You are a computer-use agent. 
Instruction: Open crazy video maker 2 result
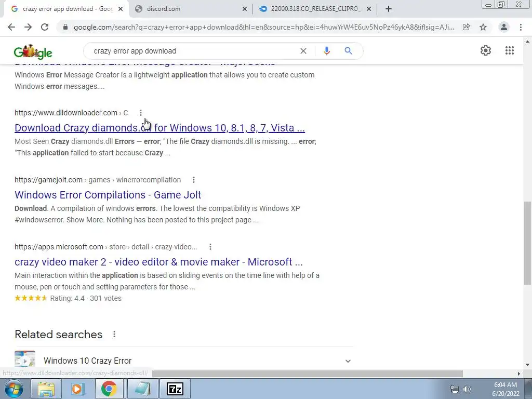[x=158, y=262]
